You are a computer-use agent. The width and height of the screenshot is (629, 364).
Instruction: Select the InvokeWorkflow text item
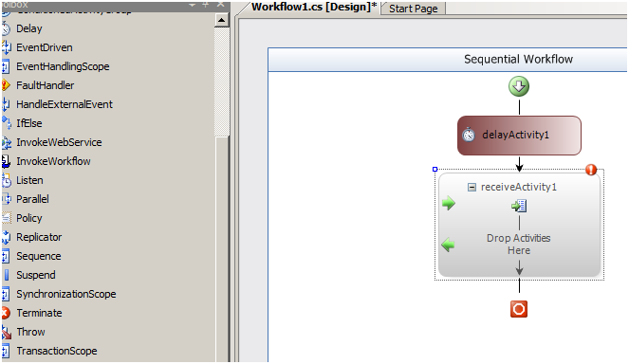click(53, 161)
